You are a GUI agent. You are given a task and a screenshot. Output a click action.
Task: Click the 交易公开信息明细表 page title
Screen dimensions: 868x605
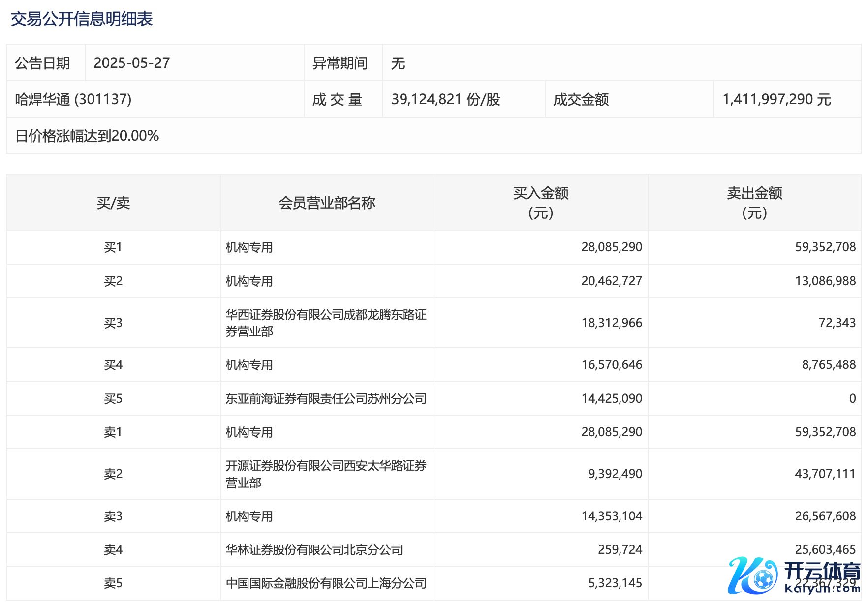pos(82,19)
